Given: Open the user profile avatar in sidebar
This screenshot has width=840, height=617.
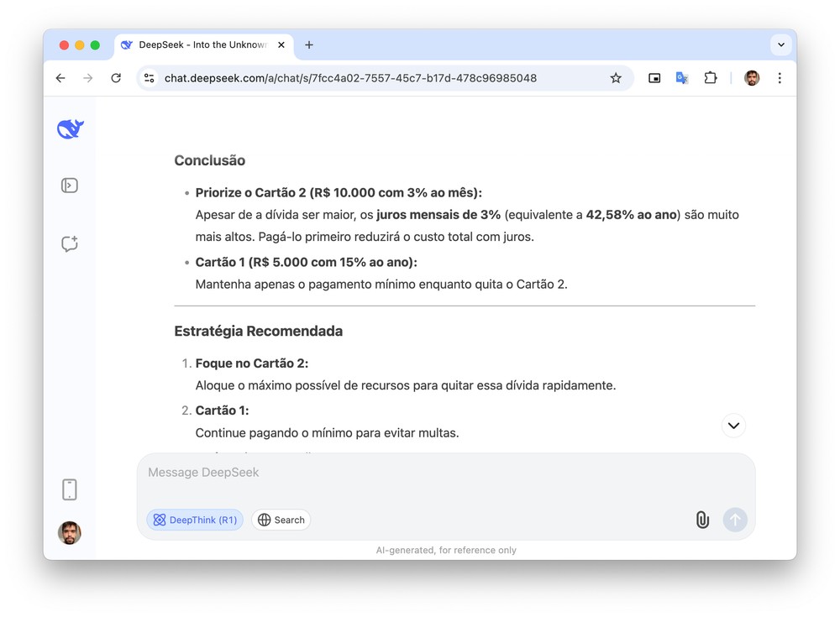Looking at the screenshot, I should 70,532.
